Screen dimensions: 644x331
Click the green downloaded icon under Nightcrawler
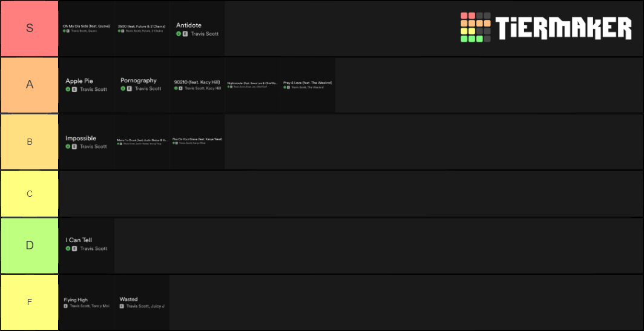click(228, 87)
